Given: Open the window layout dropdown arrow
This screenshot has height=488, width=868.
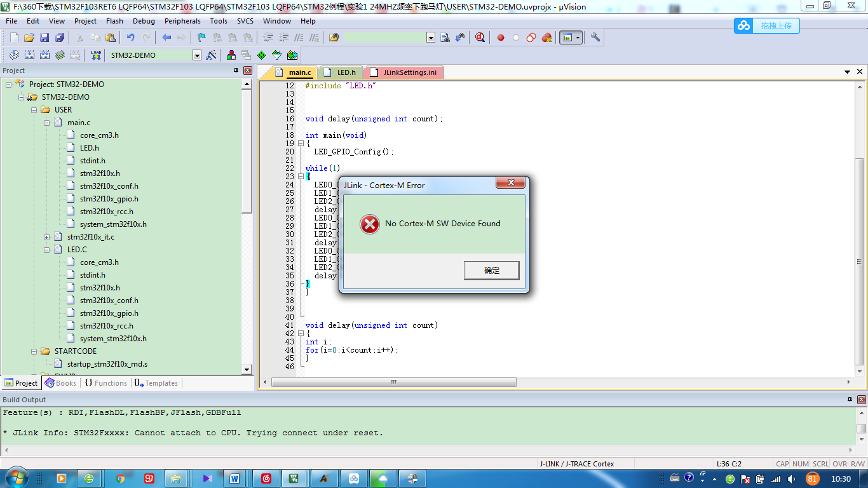Looking at the screenshot, I should pyautogui.click(x=578, y=37).
